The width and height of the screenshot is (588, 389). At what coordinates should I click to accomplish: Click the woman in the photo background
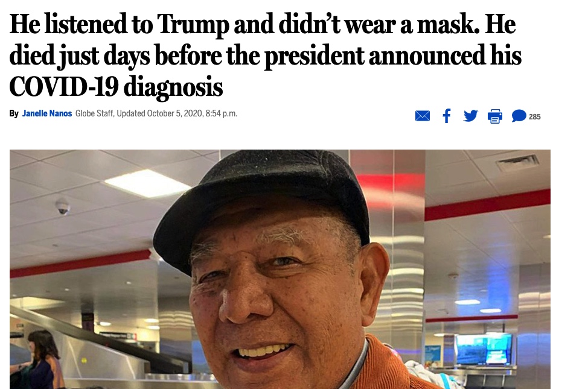point(41,359)
